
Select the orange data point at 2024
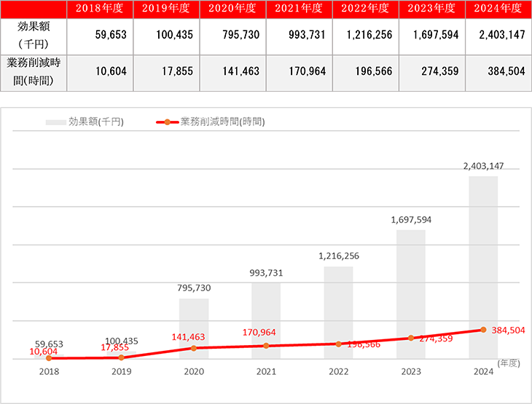[x=483, y=330]
